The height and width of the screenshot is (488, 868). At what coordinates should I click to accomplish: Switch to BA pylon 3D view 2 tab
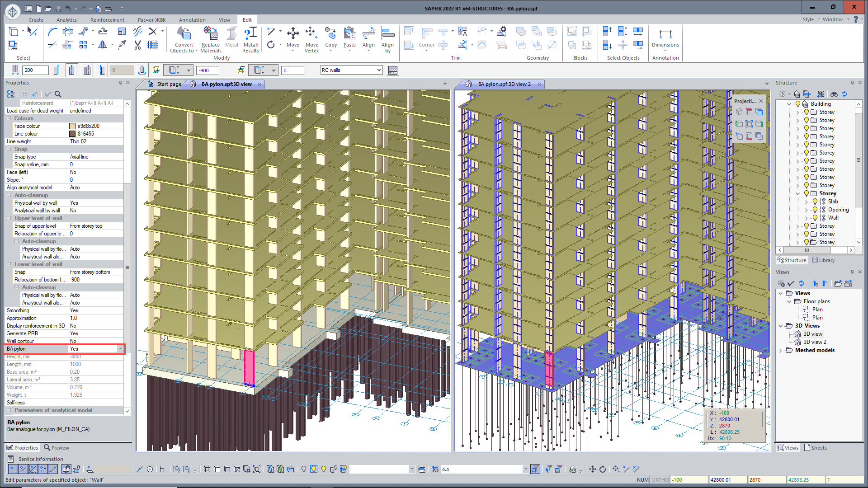point(504,84)
